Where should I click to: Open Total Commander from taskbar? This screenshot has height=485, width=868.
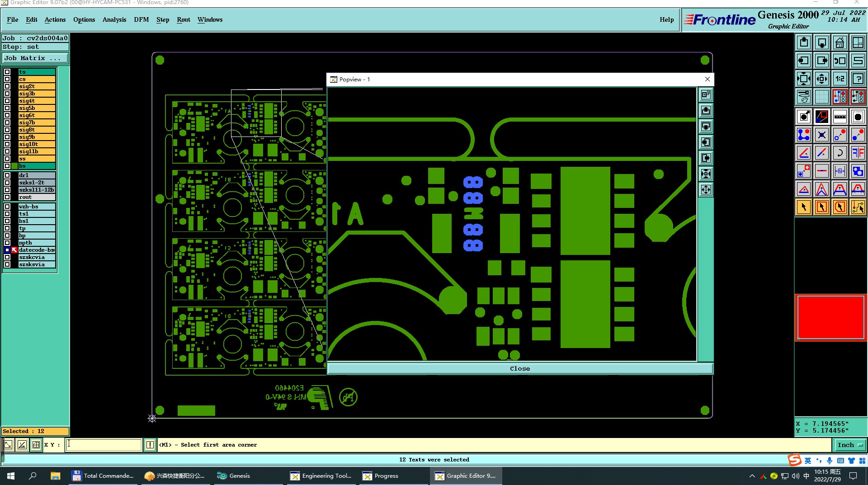tap(103, 476)
